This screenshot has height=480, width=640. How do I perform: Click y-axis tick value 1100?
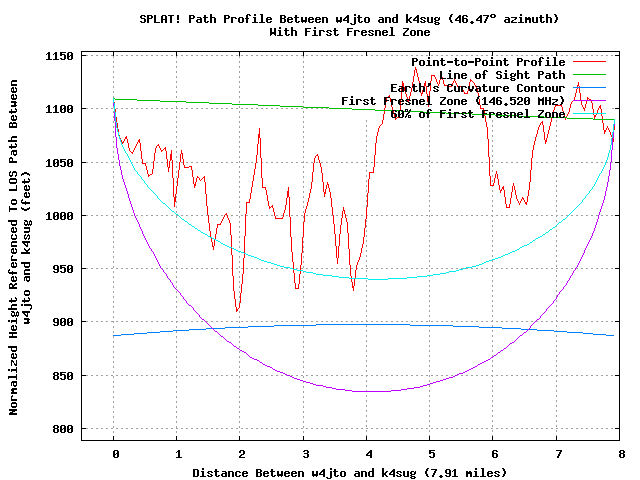[59, 109]
